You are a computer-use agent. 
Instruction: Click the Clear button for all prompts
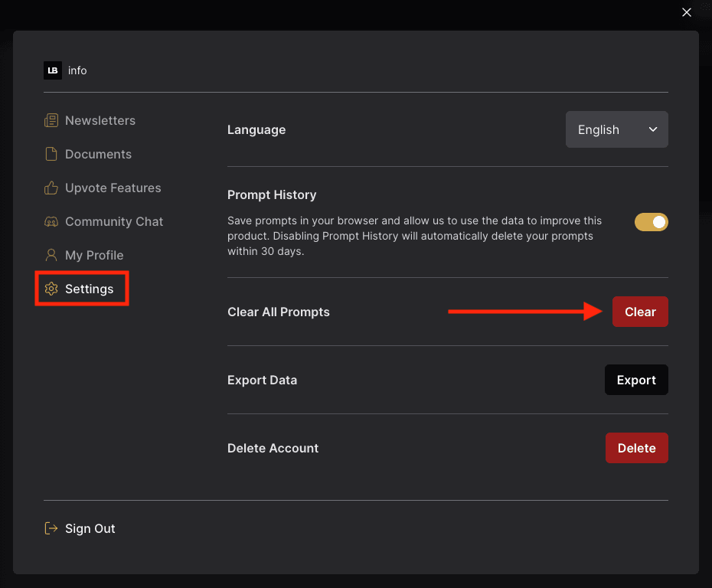coord(640,312)
